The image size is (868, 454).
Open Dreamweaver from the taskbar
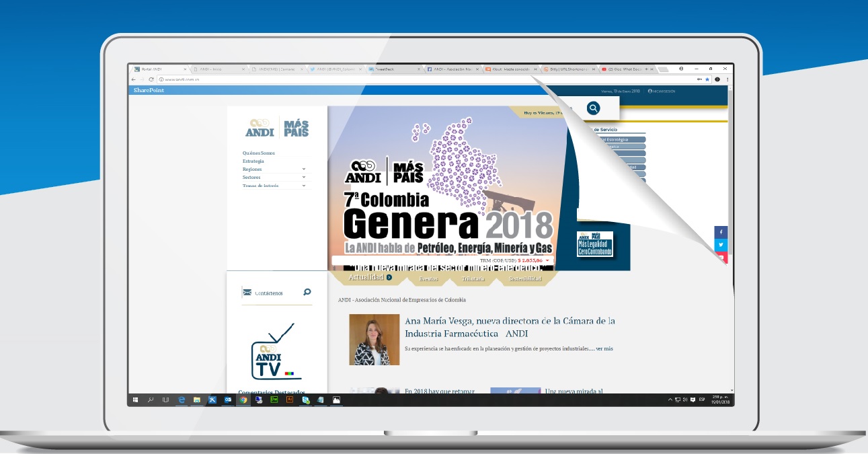point(274,400)
